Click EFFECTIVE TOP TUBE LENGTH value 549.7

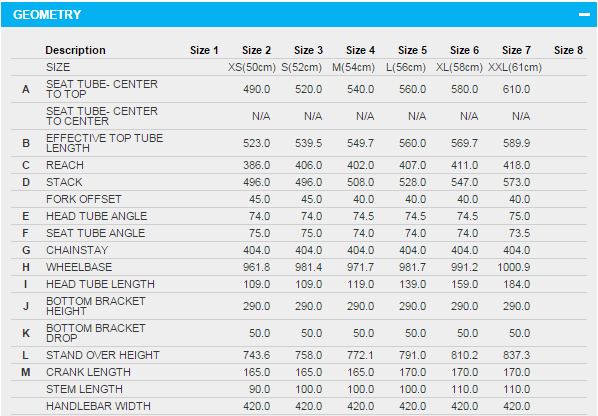pos(360,143)
